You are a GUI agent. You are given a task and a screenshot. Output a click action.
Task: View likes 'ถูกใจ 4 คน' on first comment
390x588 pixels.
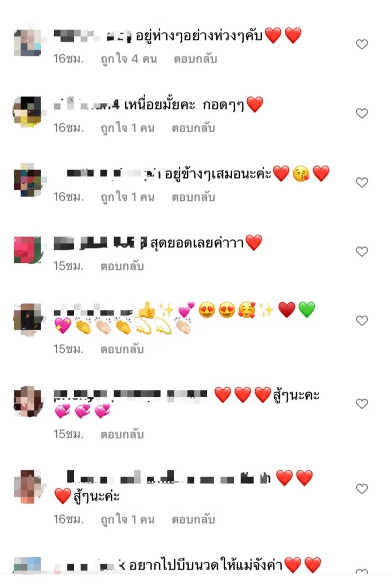point(128,59)
